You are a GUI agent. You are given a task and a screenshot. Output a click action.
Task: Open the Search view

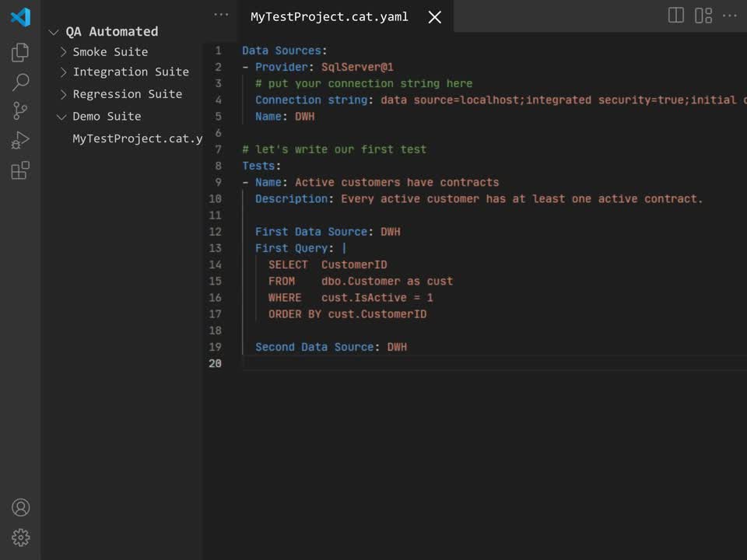pos(20,82)
